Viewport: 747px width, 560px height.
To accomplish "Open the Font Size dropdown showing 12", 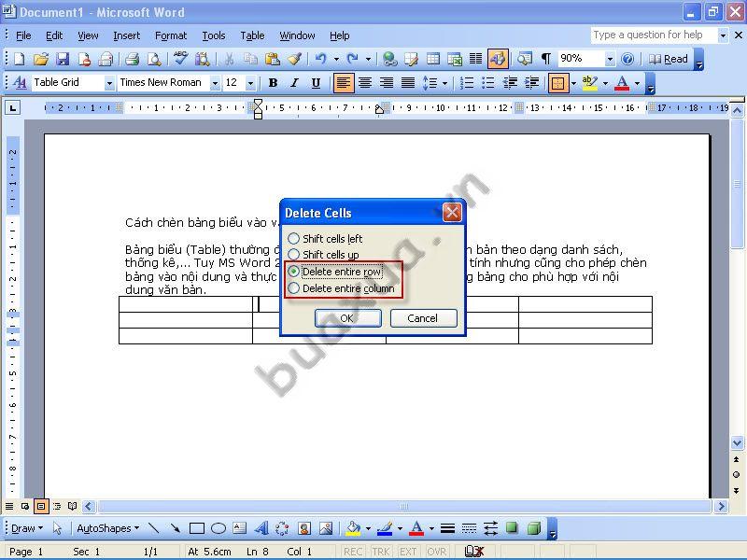I will coord(251,83).
